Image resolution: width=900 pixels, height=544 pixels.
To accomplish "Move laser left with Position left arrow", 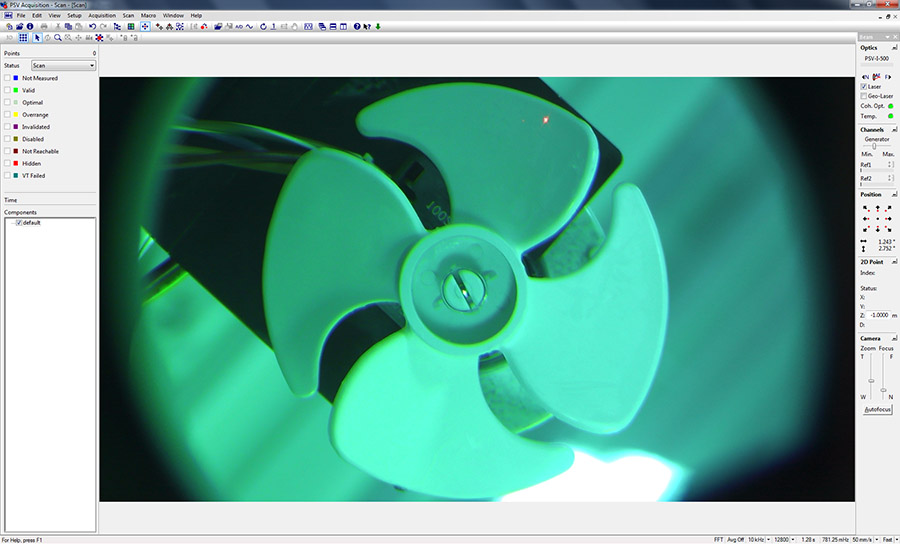I will pyautogui.click(x=866, y=219).
